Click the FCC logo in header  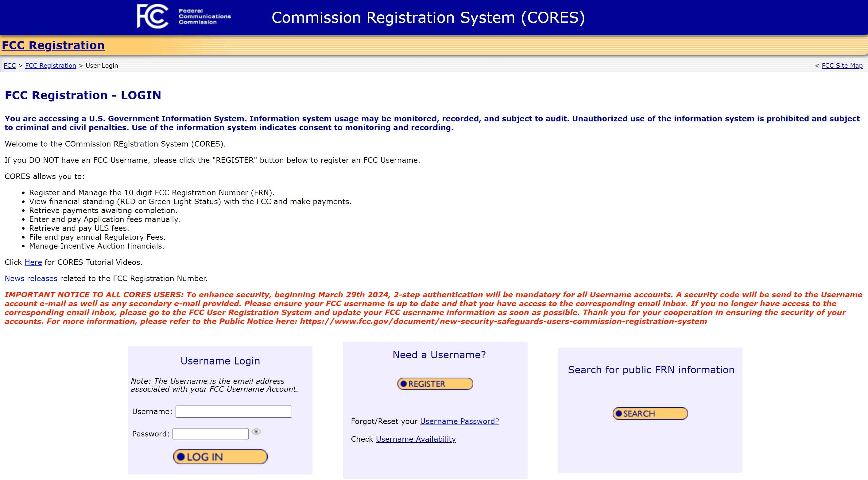[152, 16]
